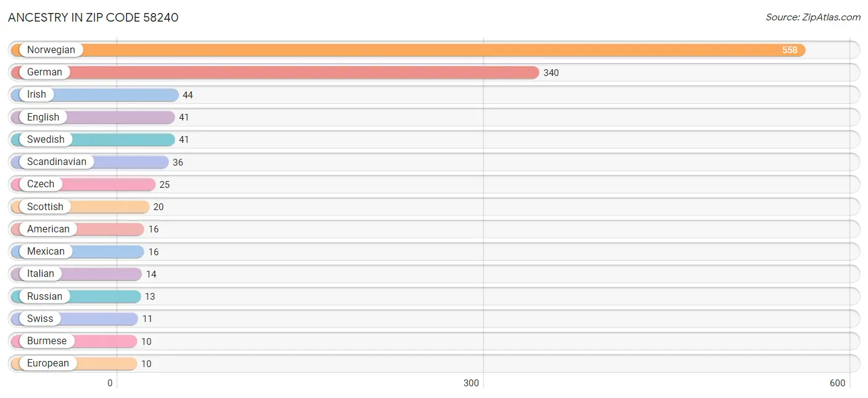
Task: Click the Swedish ancestry label
Action: [x=46, y=140]
